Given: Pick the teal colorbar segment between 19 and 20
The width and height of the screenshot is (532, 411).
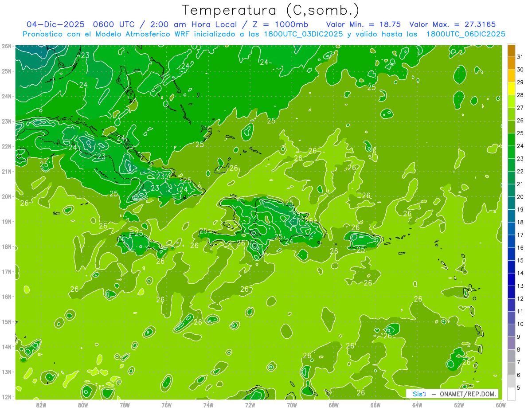Looking at the screenshot, I should (511, 203).
